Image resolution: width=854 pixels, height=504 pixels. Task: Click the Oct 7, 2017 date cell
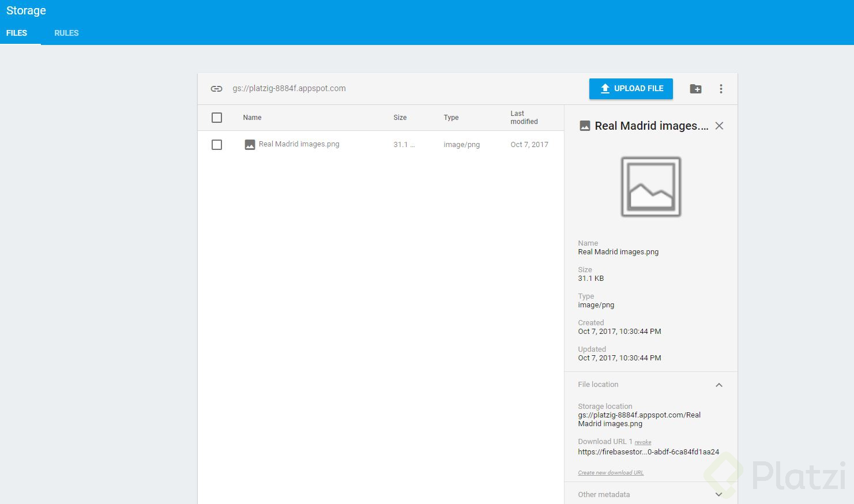[529, 145]
